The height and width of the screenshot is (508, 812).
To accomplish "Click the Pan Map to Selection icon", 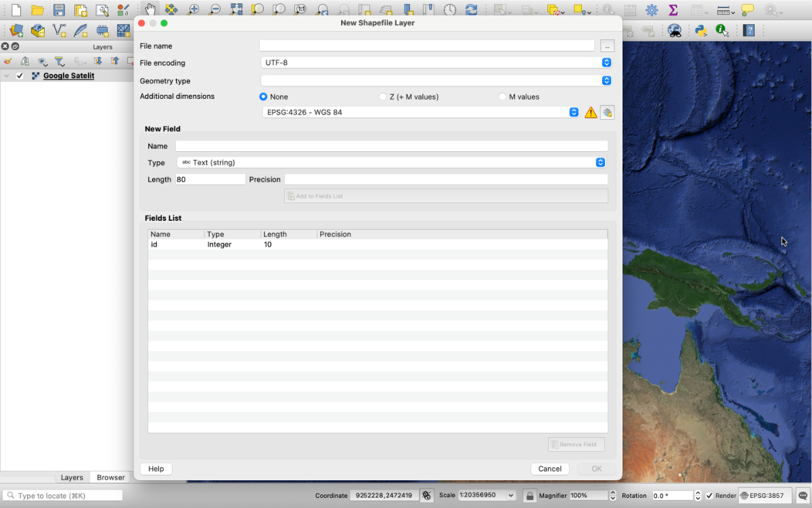I will [171, 10].
